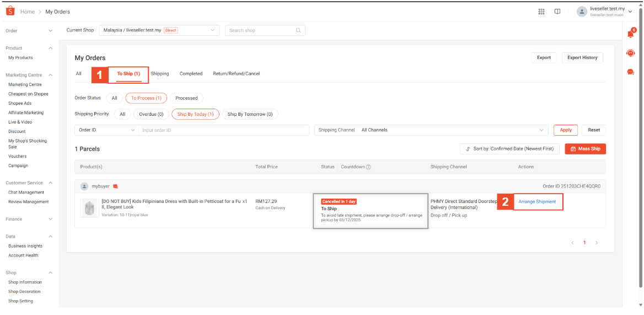Collapse the Data sidebar section
The height and width of the screenshot is (315, 644).
point(51,237)
